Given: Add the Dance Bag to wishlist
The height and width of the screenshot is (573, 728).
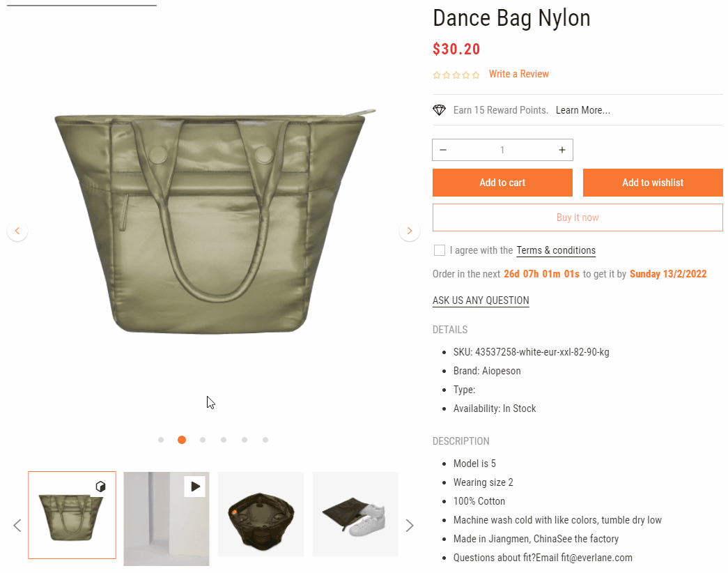Looking at the screenshot, I should [653, 183].
